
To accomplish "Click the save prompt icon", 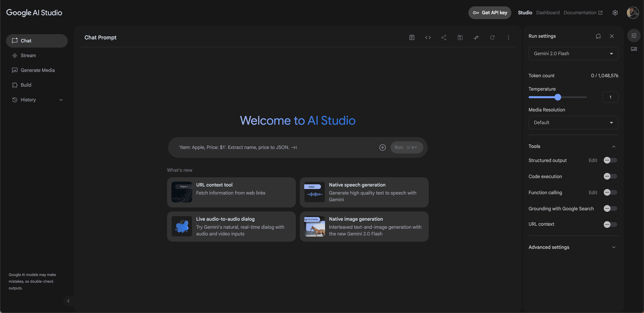I will click(460, 38).
